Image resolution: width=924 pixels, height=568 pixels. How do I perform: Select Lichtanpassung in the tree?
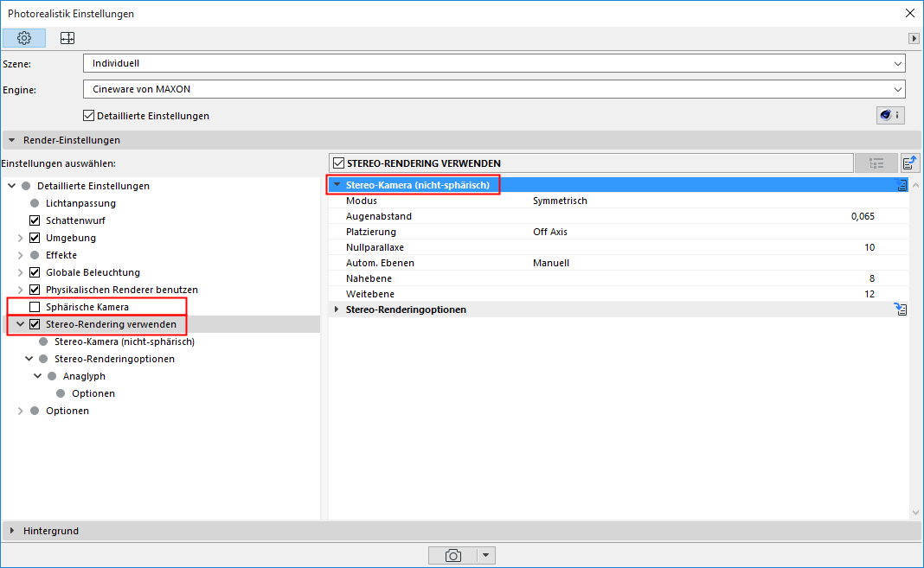click(80, 203)
